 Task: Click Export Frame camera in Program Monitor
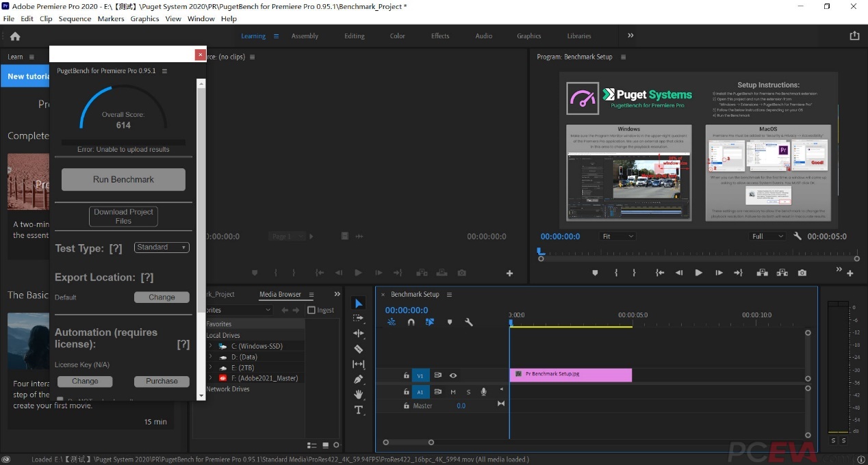coord(802,273)
